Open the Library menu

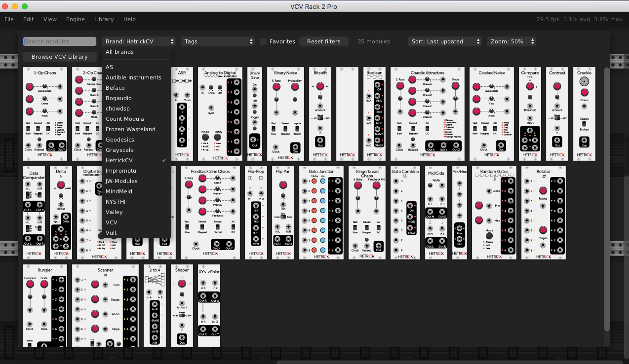[x=104, y=19]
